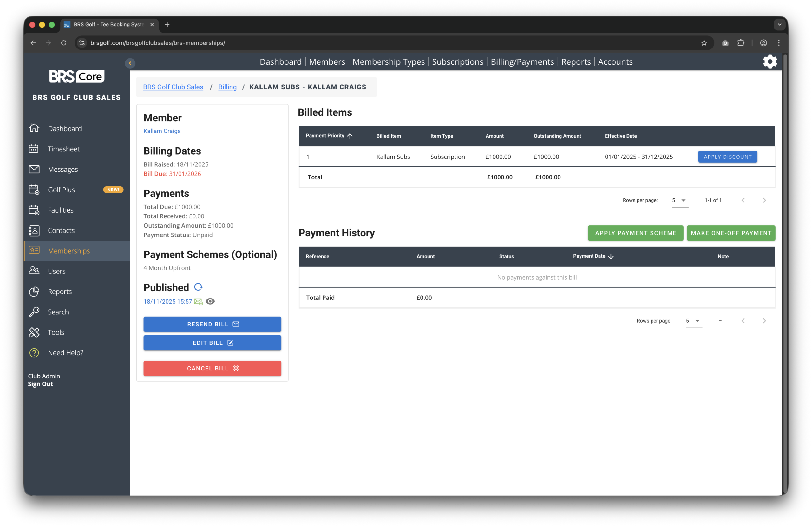
Task: Toggle Payment Date sort order
Action: (x=611, y=256)
